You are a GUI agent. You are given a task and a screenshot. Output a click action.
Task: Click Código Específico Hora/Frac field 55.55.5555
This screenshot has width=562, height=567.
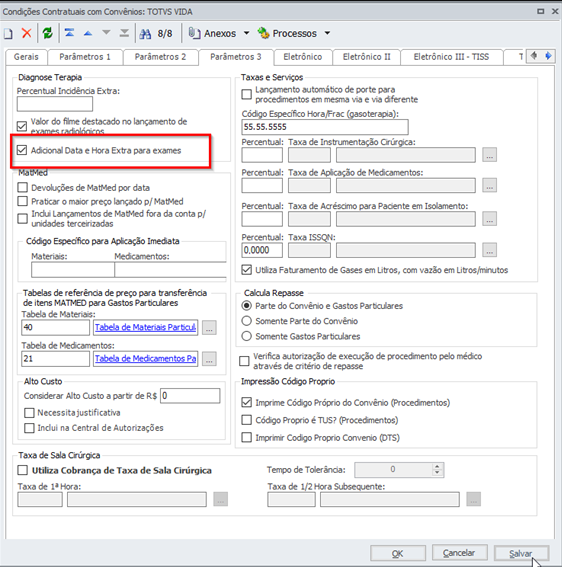[x=325, y=127]
